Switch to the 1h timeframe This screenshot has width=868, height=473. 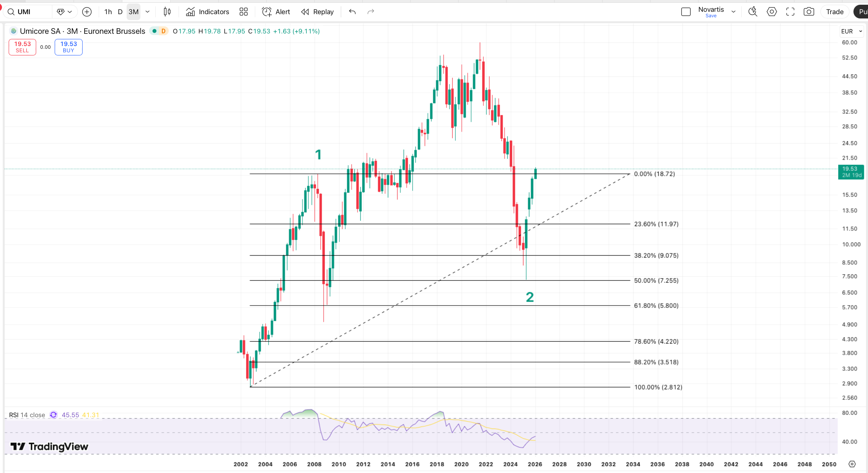click(108, 12)
